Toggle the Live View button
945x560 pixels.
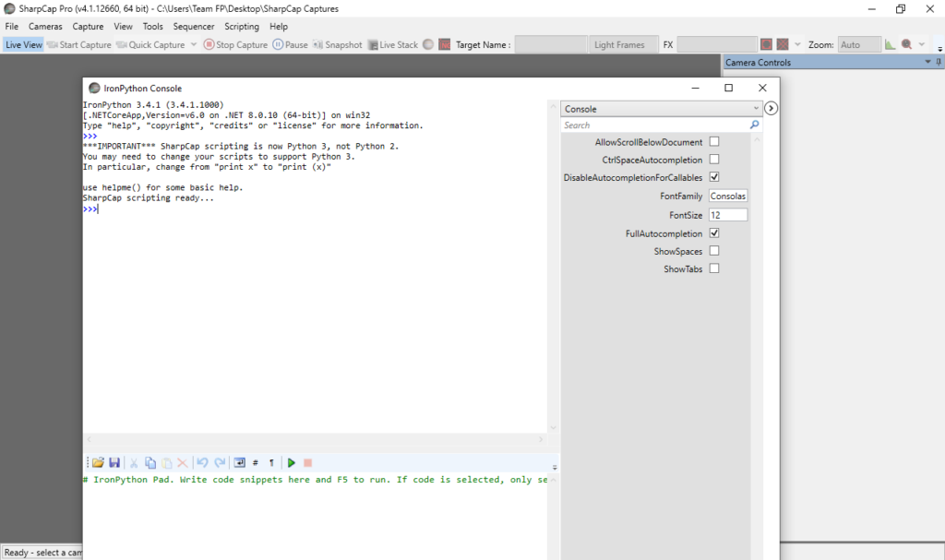click(x=23, y=44)
